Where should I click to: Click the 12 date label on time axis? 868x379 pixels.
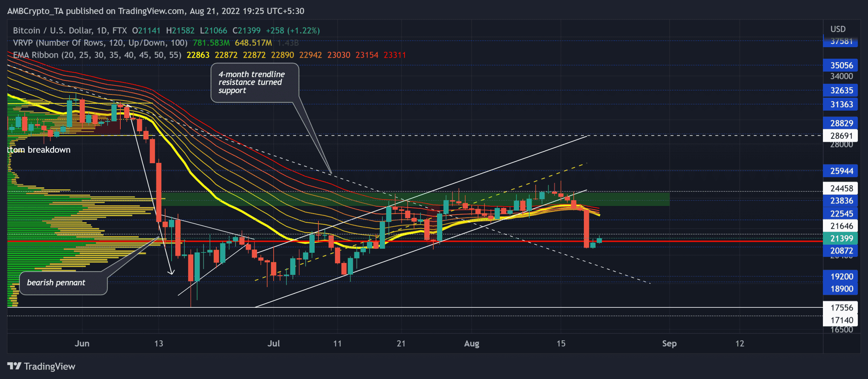(739, 343)
